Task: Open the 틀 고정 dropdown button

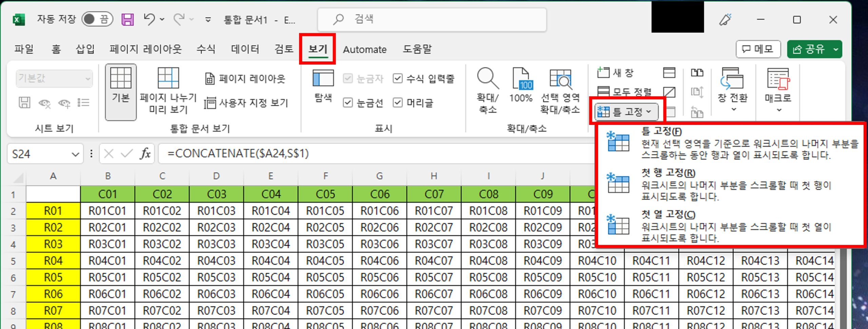Action: click(627, 111)
